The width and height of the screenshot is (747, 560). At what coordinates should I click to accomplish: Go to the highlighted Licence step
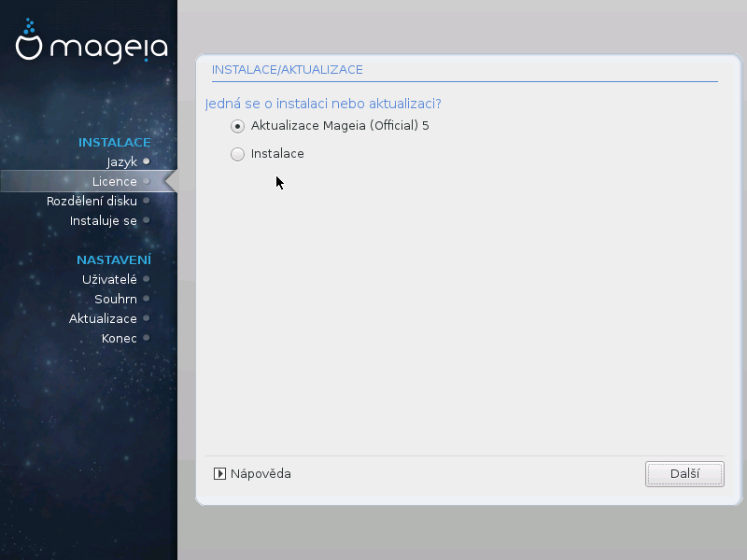pyautogui.click(x=114, y=181)
